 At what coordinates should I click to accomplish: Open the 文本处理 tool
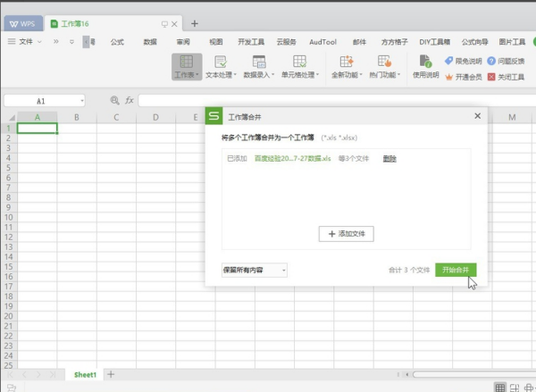[x=220, y=63]
